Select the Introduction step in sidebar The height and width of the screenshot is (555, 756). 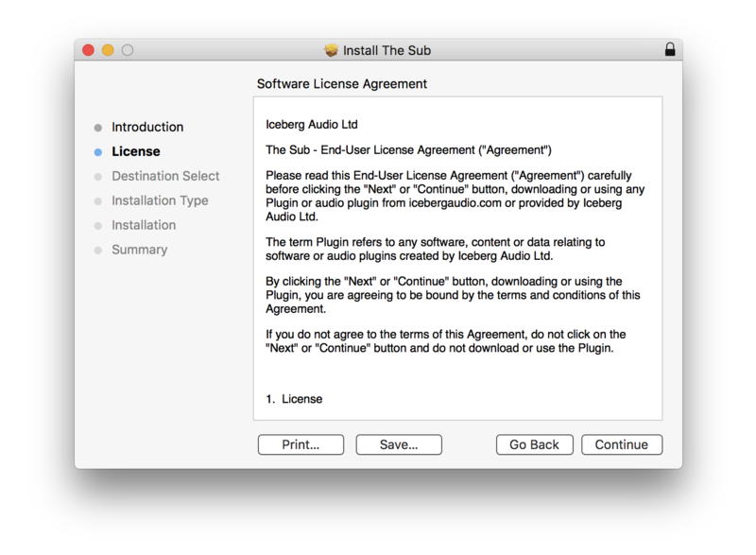(147, 127)
